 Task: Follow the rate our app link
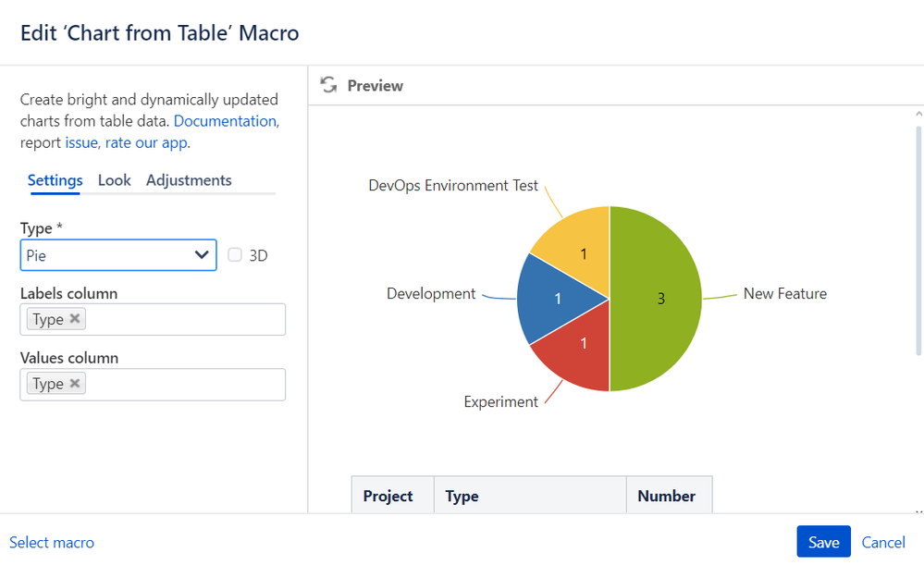coord(146,142)
